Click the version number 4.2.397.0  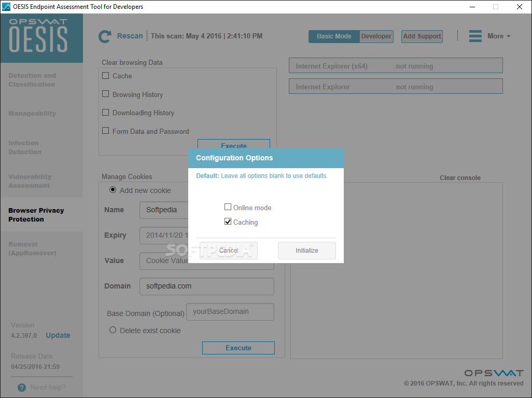click(24, 336)
